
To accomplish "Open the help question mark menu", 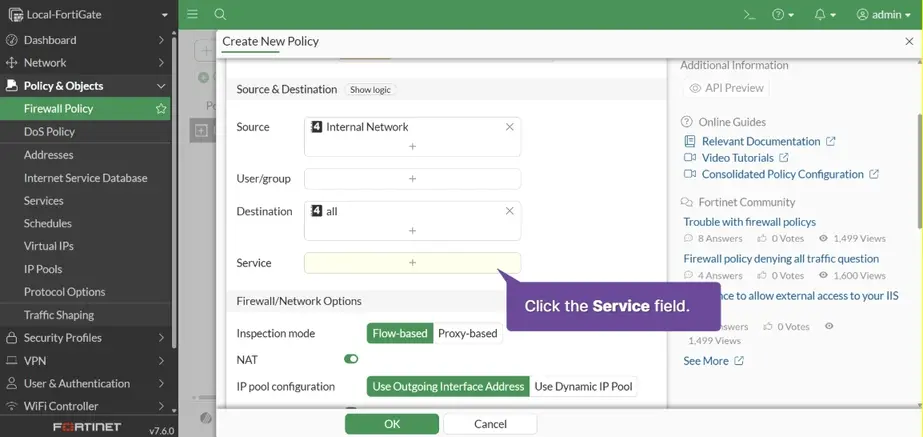I will point(783,15).
